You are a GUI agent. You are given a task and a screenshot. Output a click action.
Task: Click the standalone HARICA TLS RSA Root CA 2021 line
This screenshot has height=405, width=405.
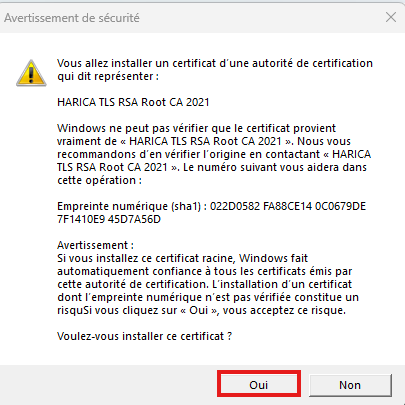(133, 102)
